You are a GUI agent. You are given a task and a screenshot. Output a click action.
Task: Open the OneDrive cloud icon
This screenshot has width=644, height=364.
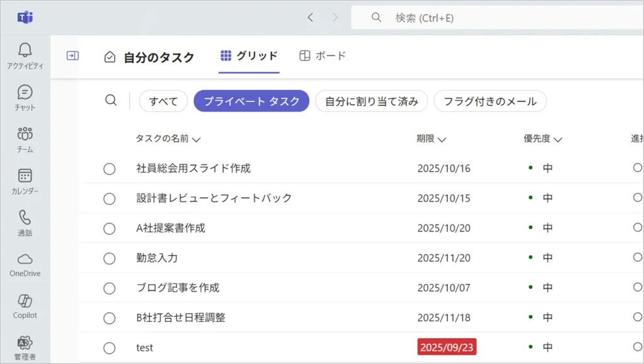(x=25, y=259)
